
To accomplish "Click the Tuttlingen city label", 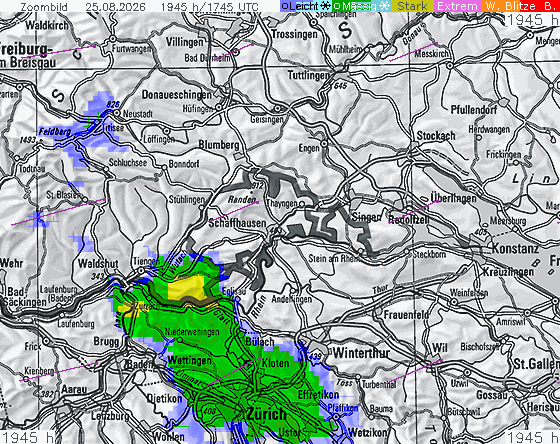I will coord(309,75).
